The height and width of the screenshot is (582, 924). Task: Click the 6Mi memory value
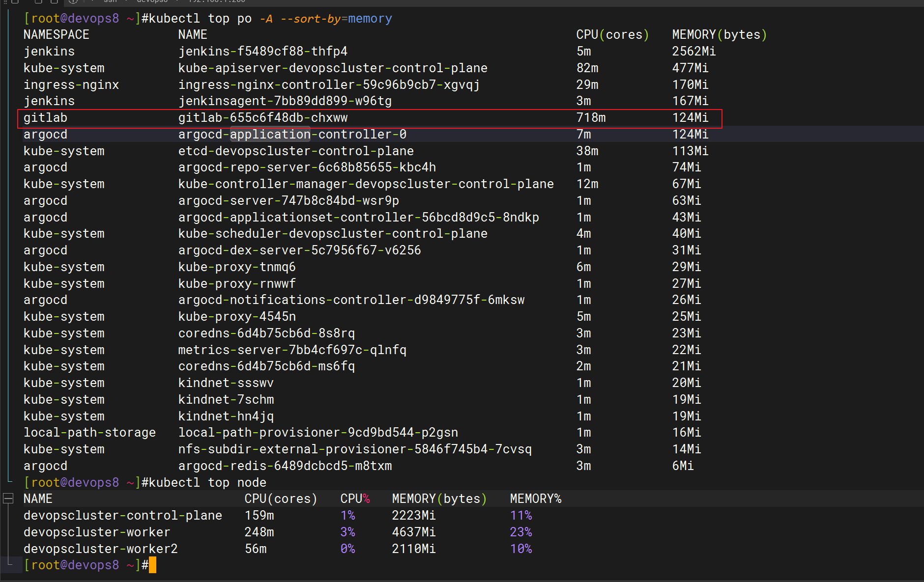tap(683, 466)
